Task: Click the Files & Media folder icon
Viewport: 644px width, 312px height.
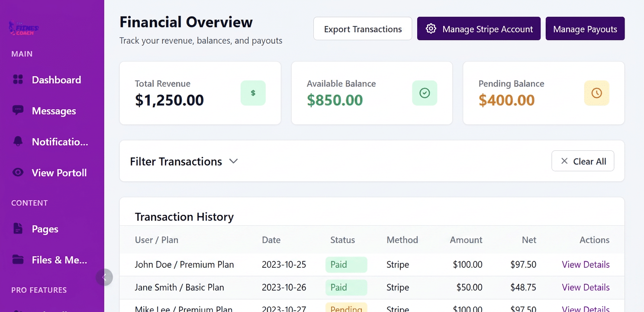Action: point(18,260)
